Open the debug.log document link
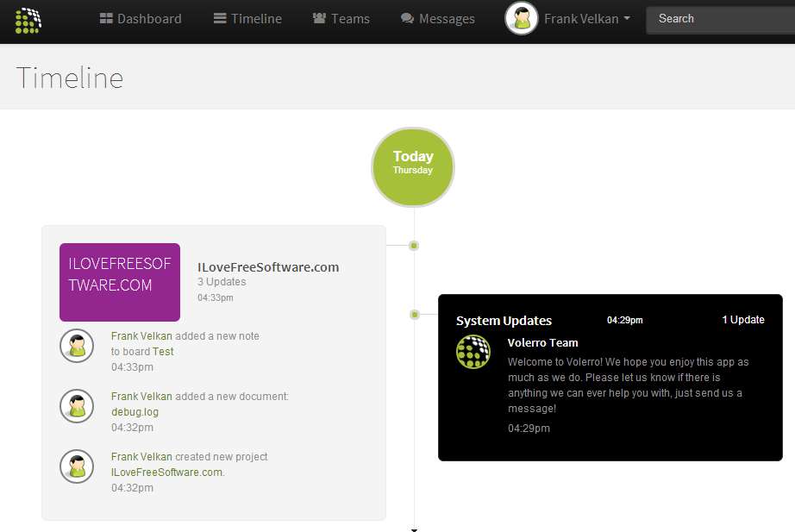Screen dimensions: 795x532 135,412
